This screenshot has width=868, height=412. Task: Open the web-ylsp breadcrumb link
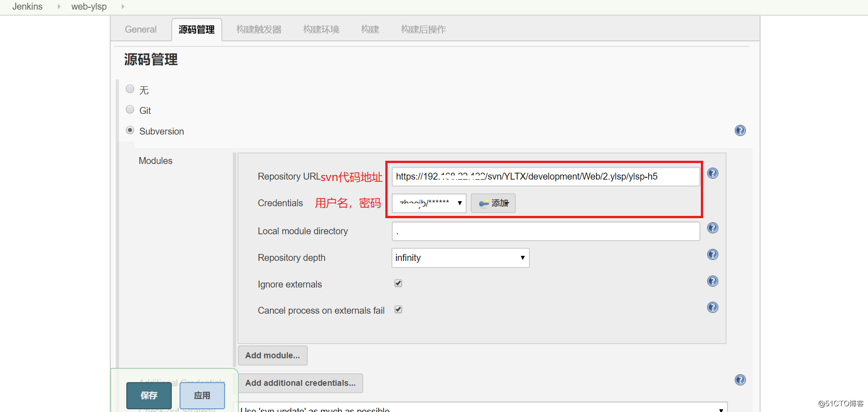click(x=89, y=6)
